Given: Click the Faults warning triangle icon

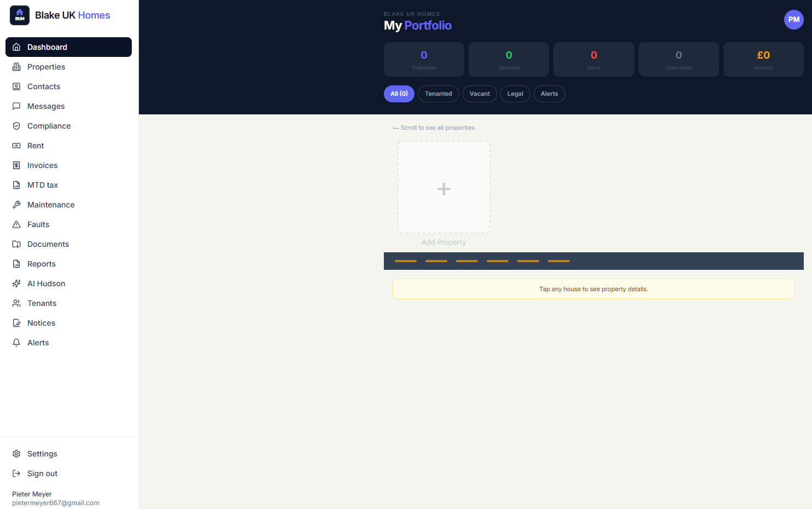Looking at the screenshot, I should [16, 224].
